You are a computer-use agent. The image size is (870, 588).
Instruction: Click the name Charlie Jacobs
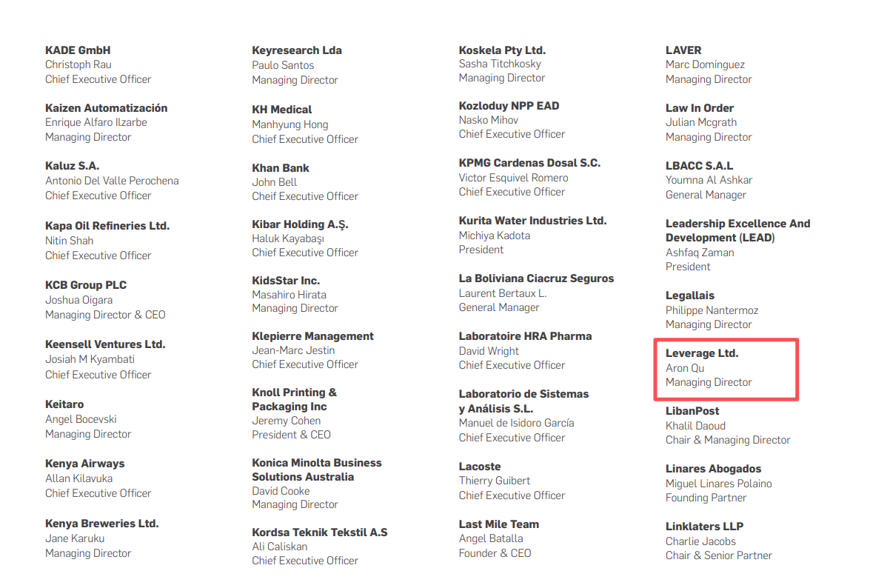(x=700, y=541)
